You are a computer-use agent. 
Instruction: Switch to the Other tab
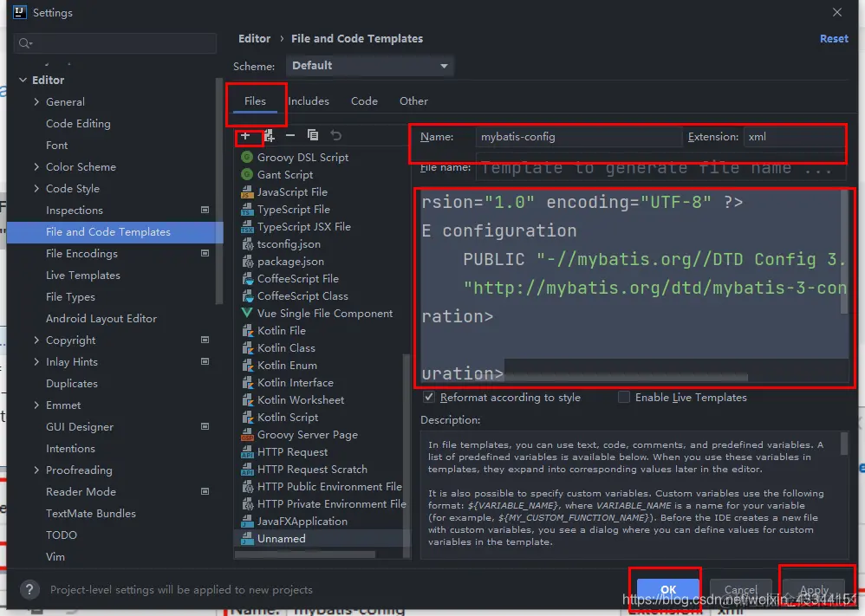click(x=413, y=101)
